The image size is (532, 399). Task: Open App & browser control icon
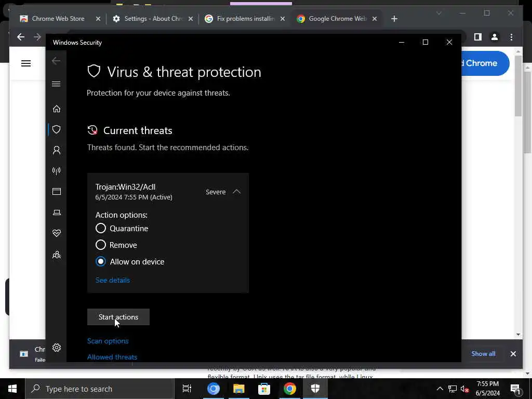(56, 191)
